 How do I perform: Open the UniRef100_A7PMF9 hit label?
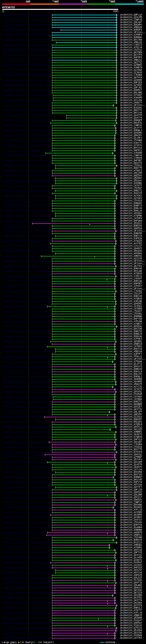pyautogui.click(x=131, y=35)
